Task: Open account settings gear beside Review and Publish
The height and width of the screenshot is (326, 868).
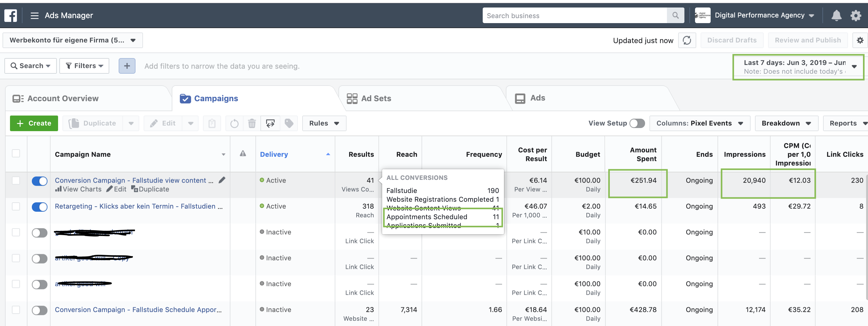Action: pyautogui.click(x=860, y=41)
